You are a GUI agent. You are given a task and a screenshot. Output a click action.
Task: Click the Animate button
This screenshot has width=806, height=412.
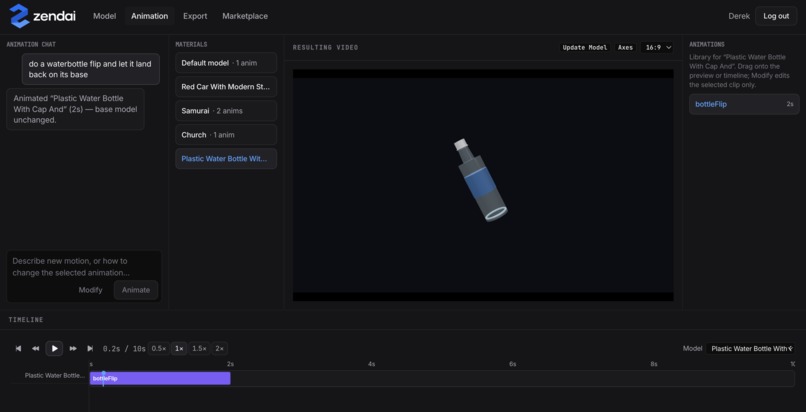136,290
